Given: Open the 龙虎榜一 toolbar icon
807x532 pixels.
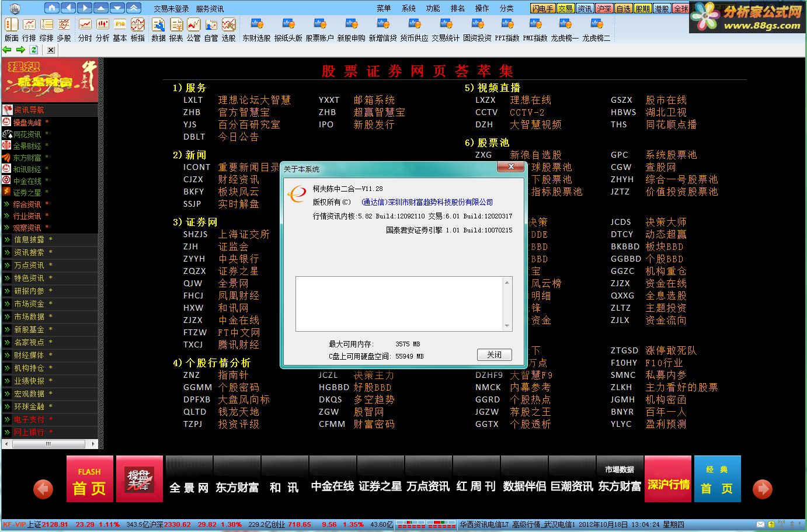Looking at the screenshot, I should tap(565, 30).
